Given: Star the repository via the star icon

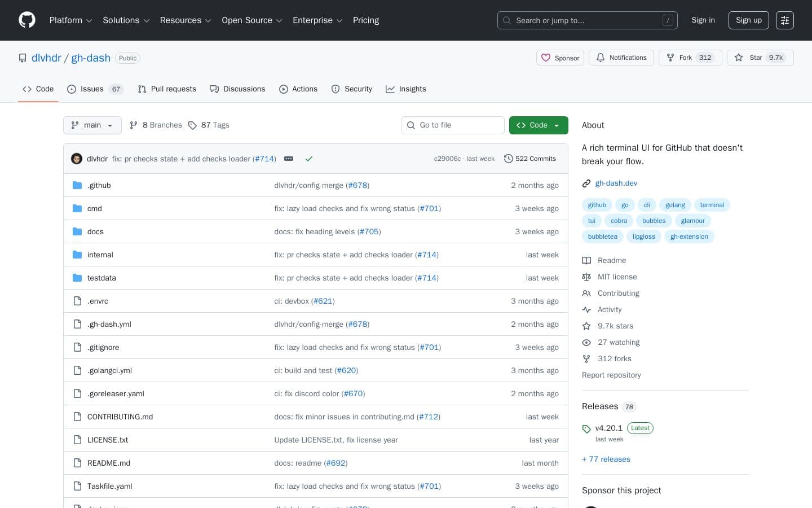Looking at the screenshot, I should (x=739, y=58).
